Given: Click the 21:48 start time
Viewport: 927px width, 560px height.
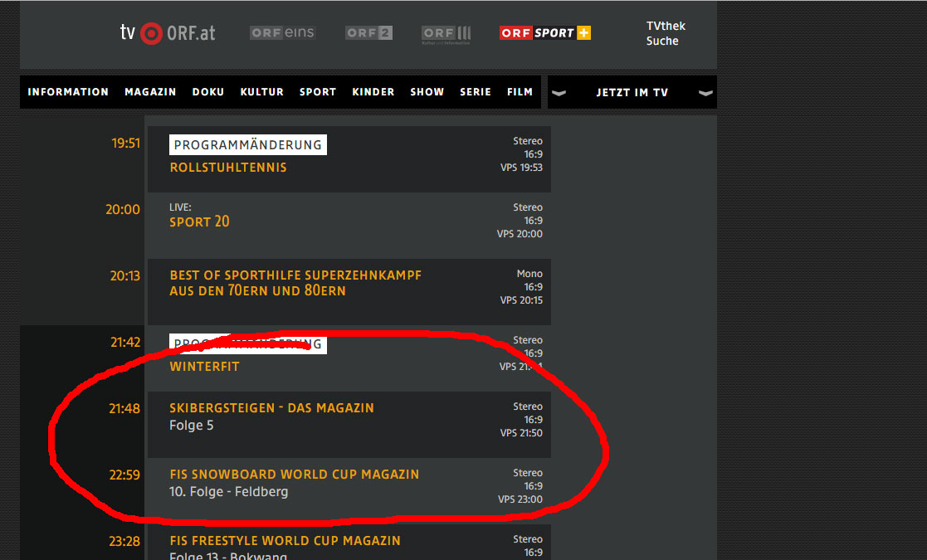Looking at the screenshot, I should point(124,408).
